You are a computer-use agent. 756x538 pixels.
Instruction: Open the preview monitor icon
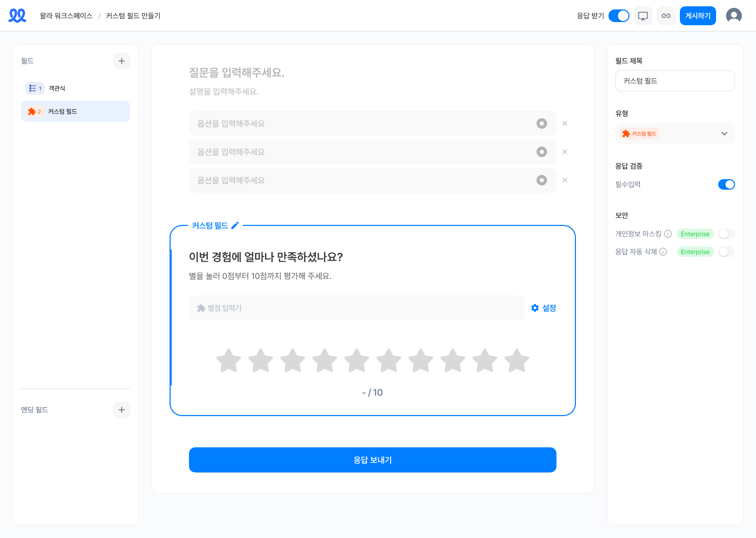(643, 16)
